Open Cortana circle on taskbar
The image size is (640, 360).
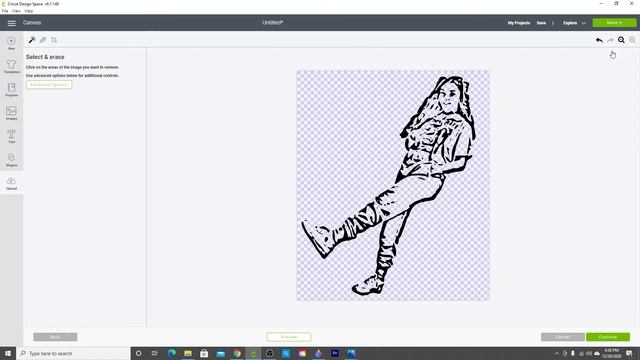tap(138, 353)
